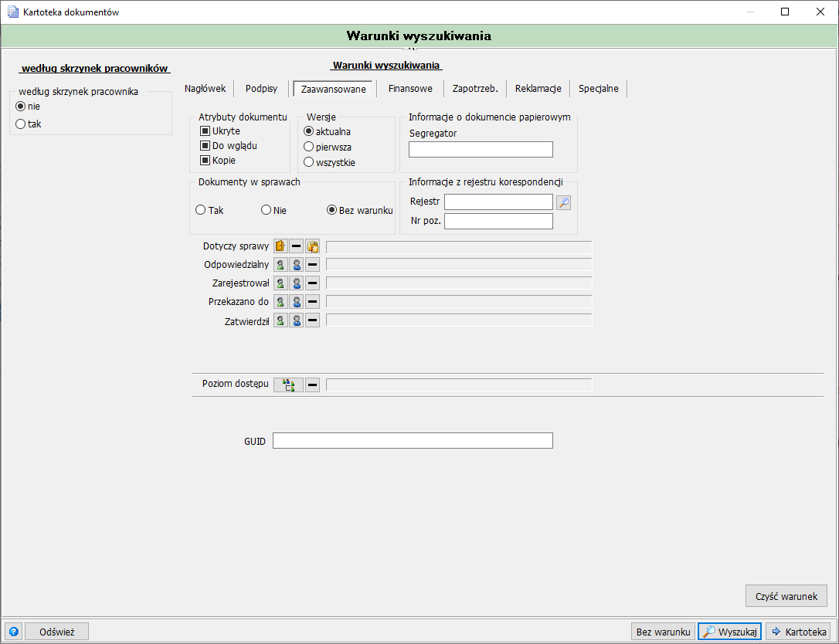Viewport: 839px width, 644px height.
Task: Clear the Dotyczy sprawy value with the minus button
Action: pos(297,246)
